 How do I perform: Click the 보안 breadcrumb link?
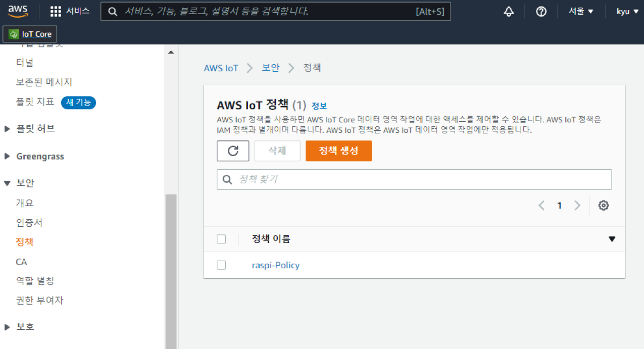[x=271, y=68]
